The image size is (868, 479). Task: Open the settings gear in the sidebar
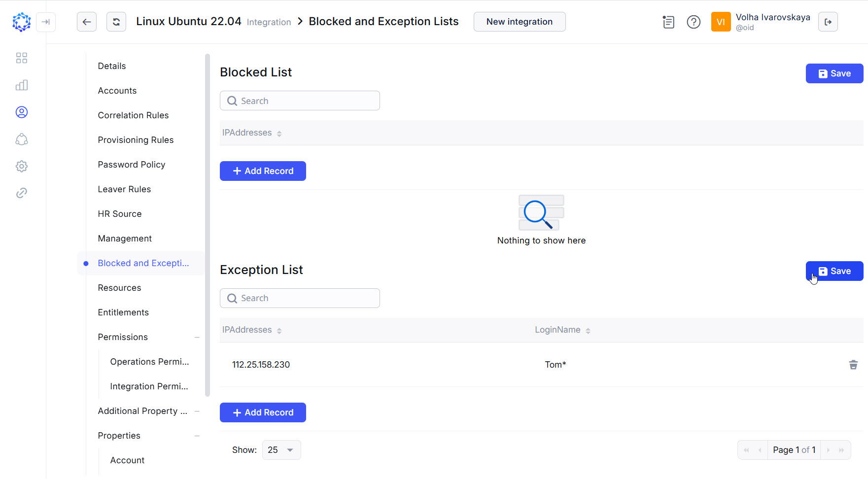pyautogui.click(x=22, y=166)
